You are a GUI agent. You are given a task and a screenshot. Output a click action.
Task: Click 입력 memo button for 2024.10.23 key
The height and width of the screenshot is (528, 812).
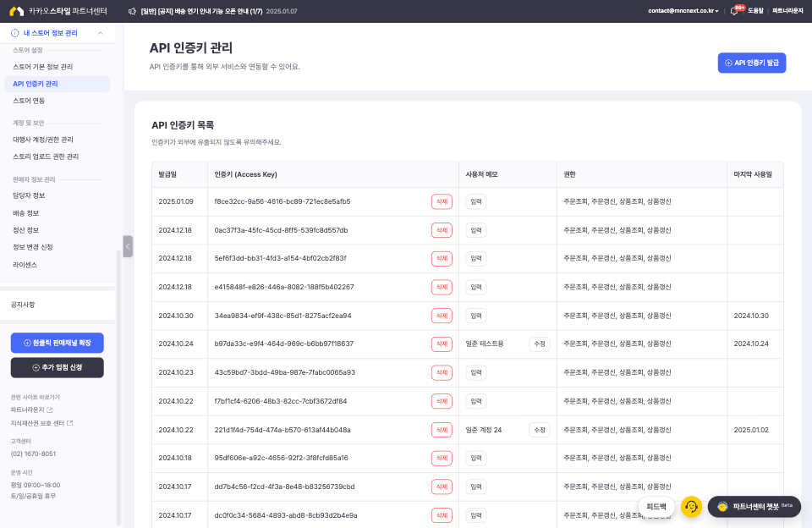tap(476, 372)
